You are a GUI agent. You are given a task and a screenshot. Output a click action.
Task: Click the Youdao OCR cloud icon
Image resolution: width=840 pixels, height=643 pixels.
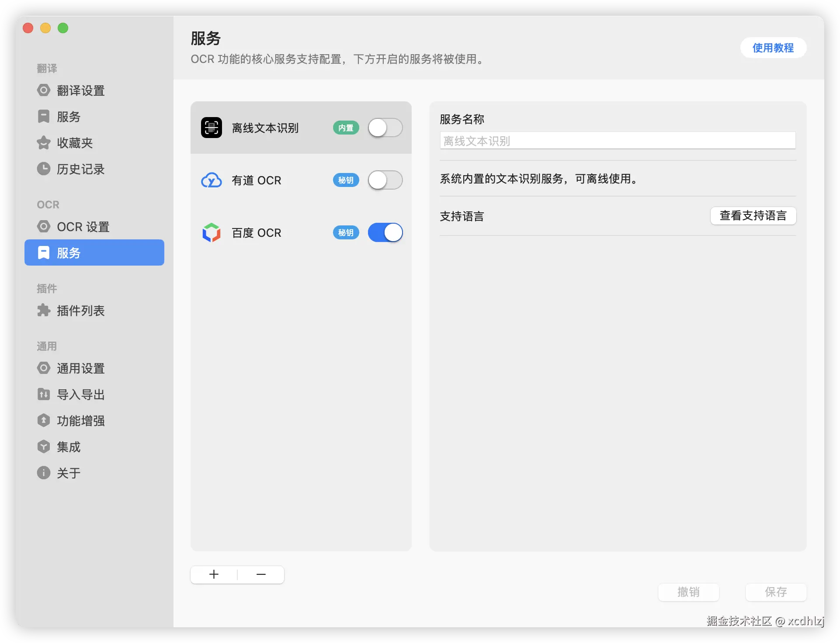[x=212, y=180]
